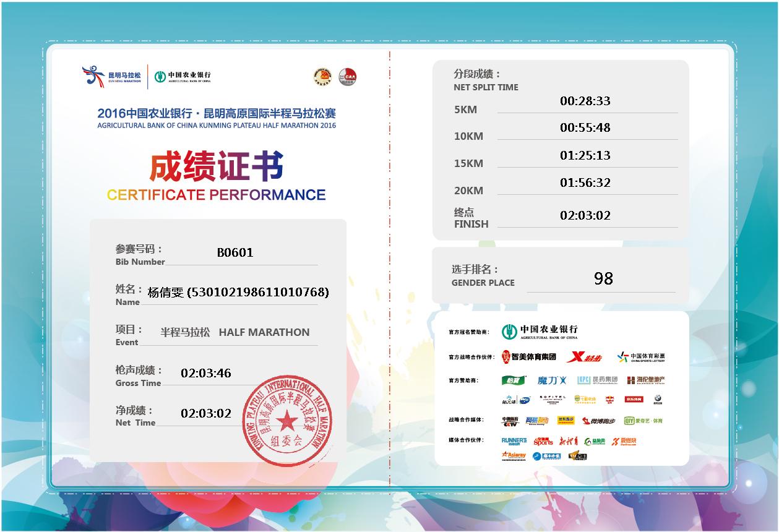Click the gender place value 98
The height and width of the screenshot is (532, 779).
point(603,278)
